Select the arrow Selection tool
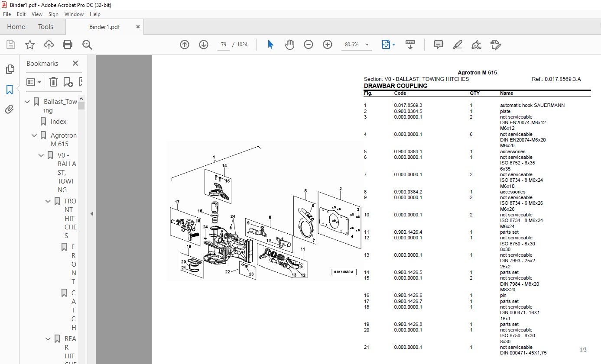 coord(270,45)
